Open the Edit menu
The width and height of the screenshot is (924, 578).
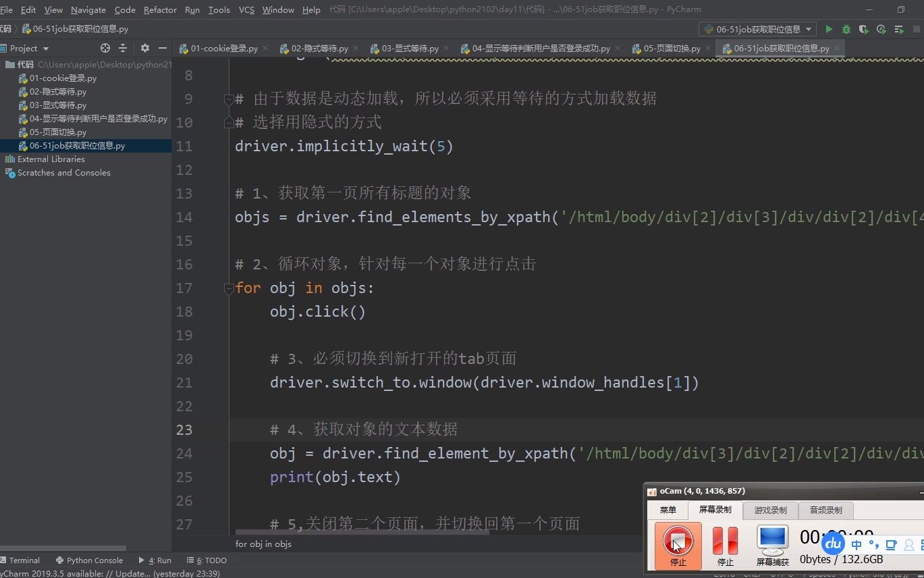[x=28, y=9]
